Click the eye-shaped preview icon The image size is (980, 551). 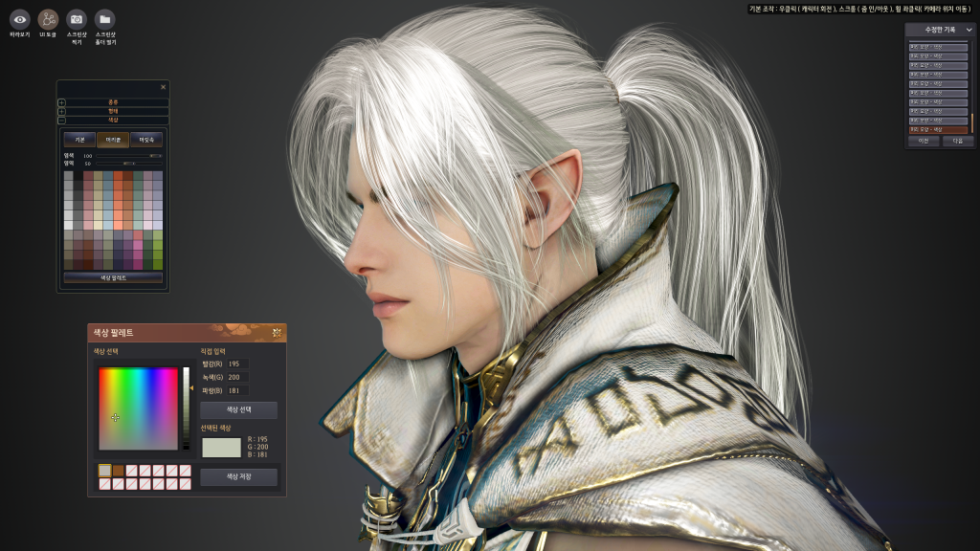[19, 19]
